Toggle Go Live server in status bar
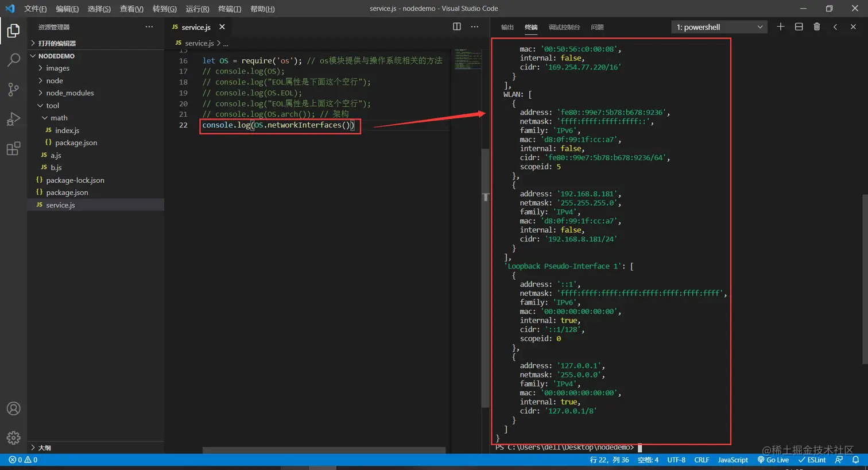 [773, 460]
